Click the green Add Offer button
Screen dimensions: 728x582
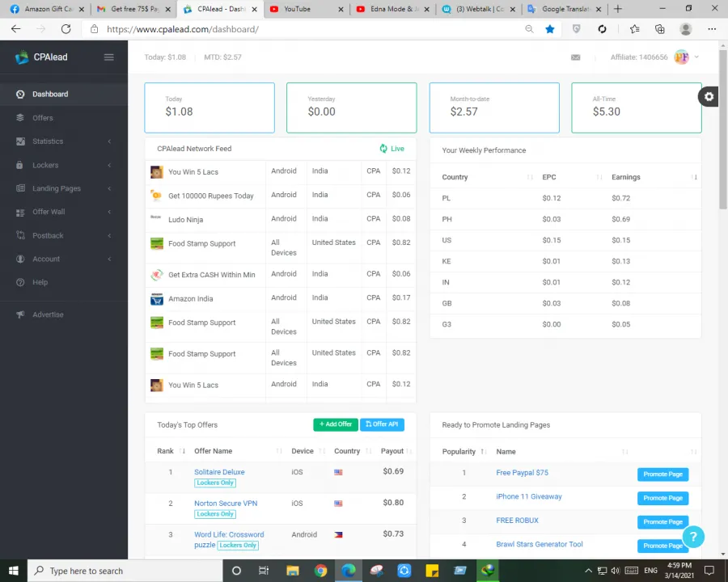335,424
